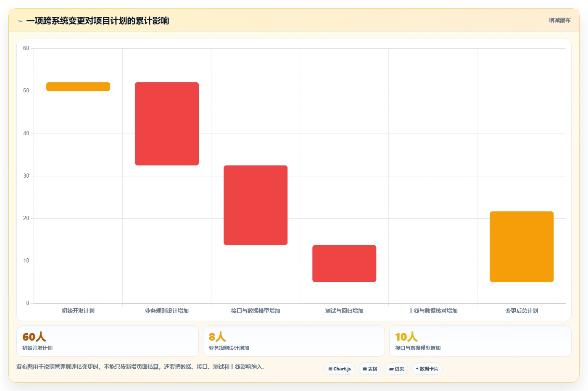Click the y-axis value 20
The height and width of the screenshot is (391, 588).
pos(26,218)
